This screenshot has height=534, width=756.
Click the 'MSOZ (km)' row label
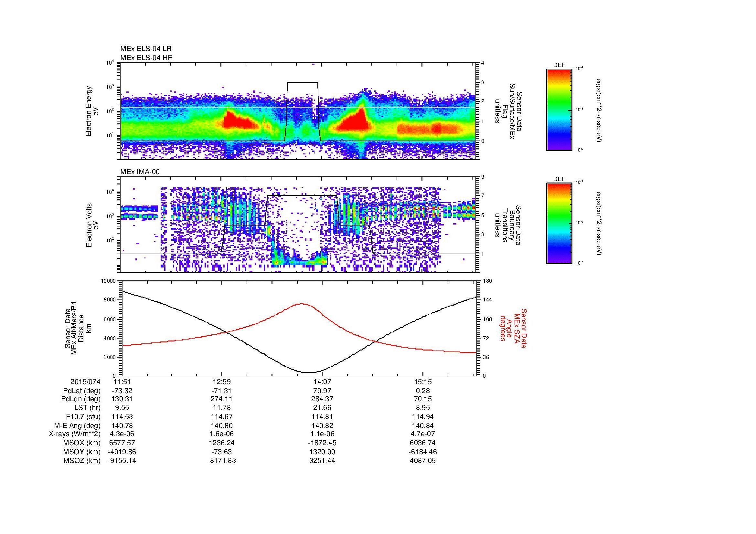pos(82,461)
